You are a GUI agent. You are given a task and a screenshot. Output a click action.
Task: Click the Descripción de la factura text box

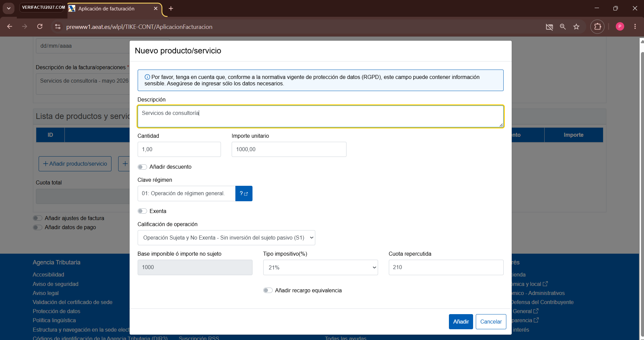coord(83,84)
